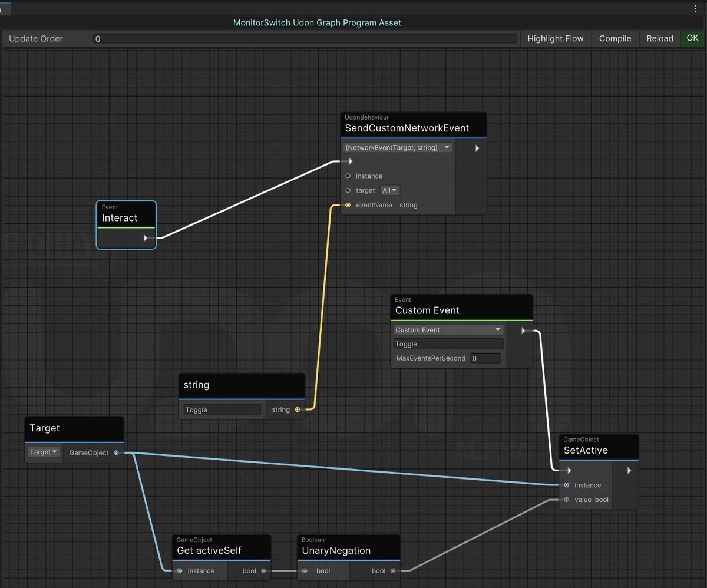Click the Target GameObject output port

(x=116, y=452)
